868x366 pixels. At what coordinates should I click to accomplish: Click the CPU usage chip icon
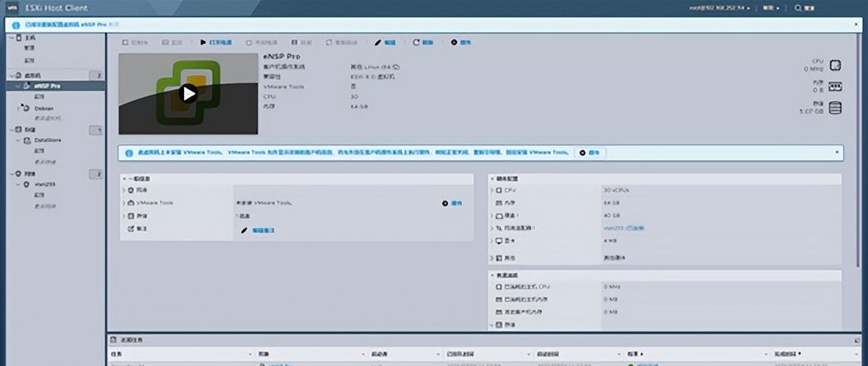(x=835, y=65)
